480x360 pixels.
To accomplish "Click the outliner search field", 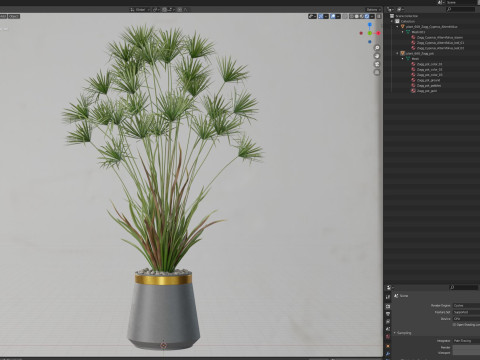I will click(461, 9).
